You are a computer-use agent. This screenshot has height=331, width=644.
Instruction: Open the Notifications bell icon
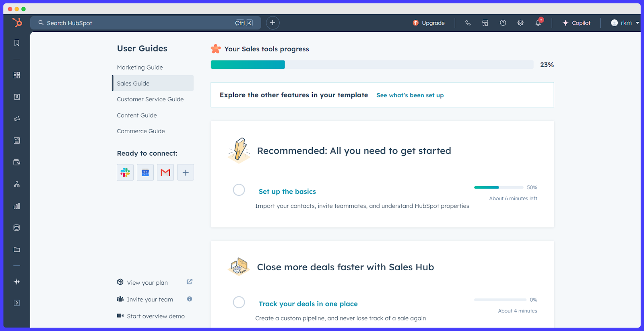(x=539, y=23)
